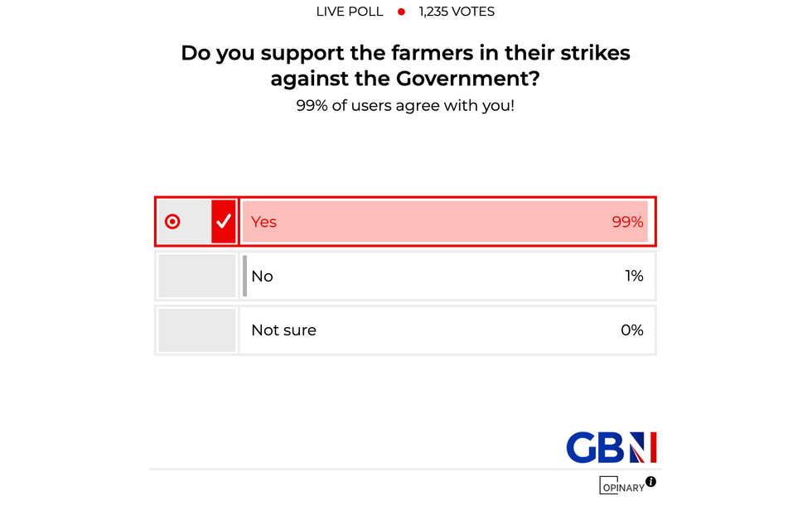The height and width of the screenshot is (520, 812).
Task: Choose the No answer label
Action: click(262, 276)
